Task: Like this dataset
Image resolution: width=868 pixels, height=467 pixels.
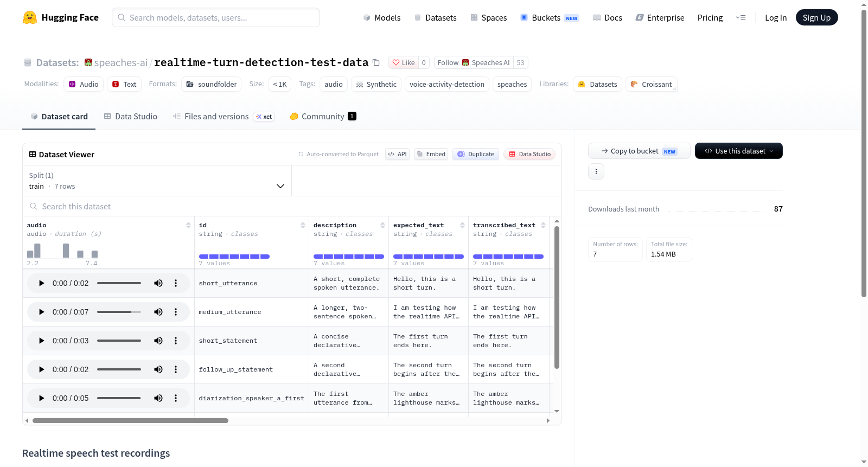Action: pyautogui.click(x=404, y=62)
